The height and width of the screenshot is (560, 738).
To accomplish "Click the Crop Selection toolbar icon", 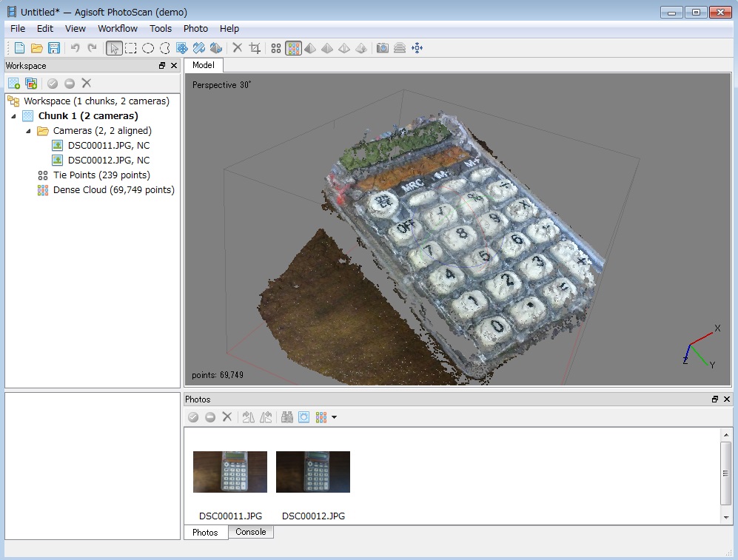I will (255, 48).
